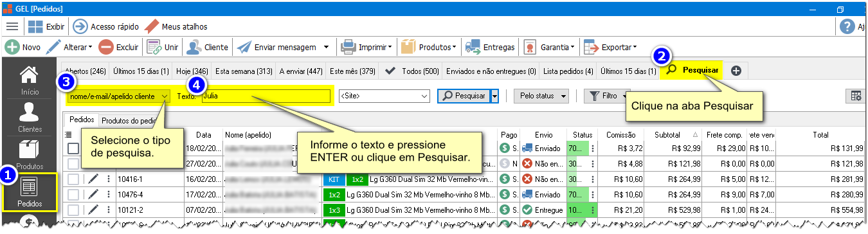Click the blue Pesquisar search button
Image resolution: width=868 pixels, height=234 pixels.
[464, 96]
